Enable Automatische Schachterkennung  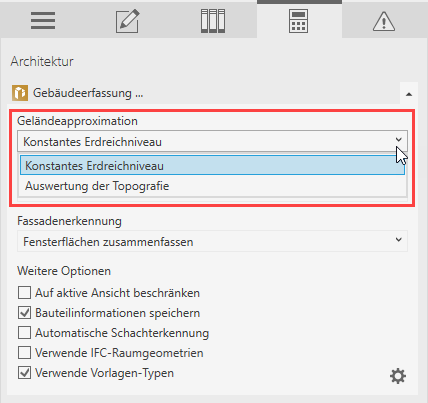tap(24, 333)
